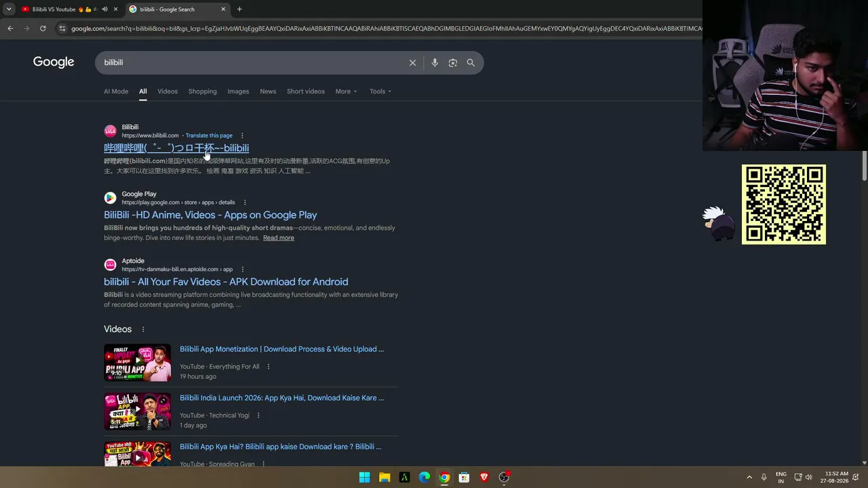Search by image with Google Lens
This screenshot has height=488, width=868.
pyautogui.click(x=453, y=62)
